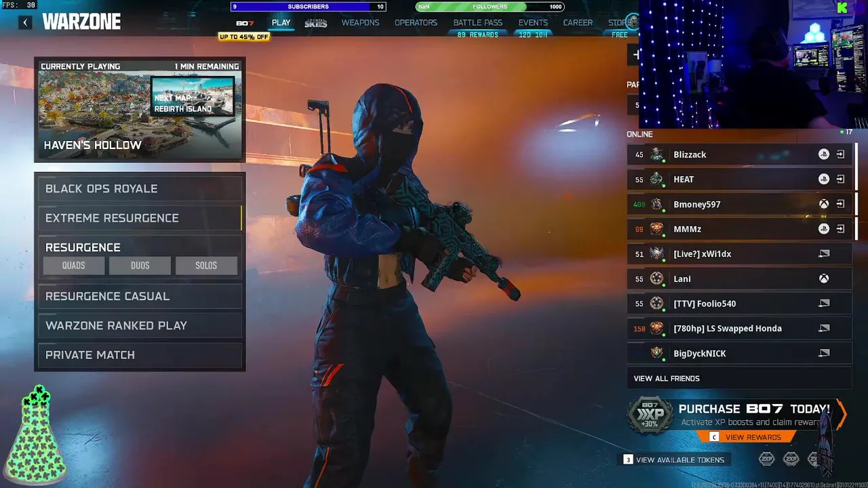This screenshot has width=868, height=488.
Task: Open the BATTLE PASS tab
Action: (x=477, y=22)
